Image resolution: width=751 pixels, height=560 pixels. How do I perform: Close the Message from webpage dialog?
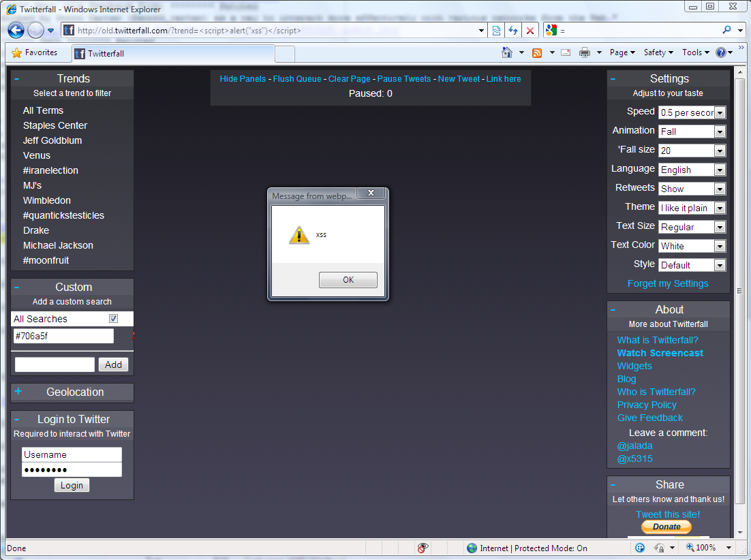click(x=371, y=193)
